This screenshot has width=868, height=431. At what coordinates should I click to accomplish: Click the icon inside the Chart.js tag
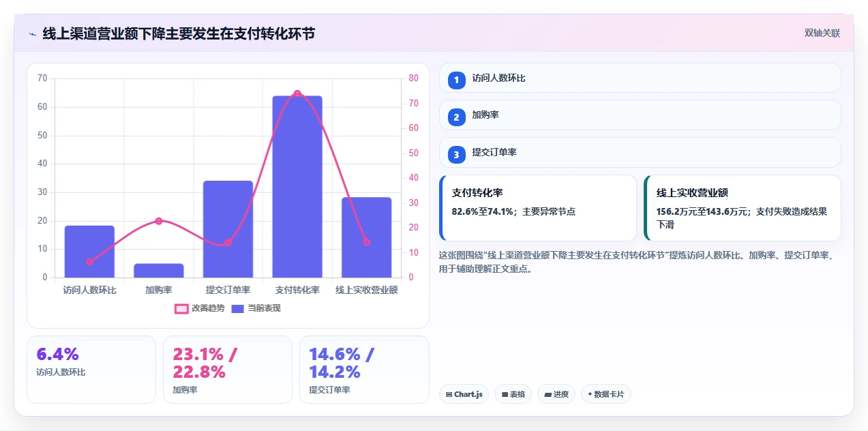(449, 394)
